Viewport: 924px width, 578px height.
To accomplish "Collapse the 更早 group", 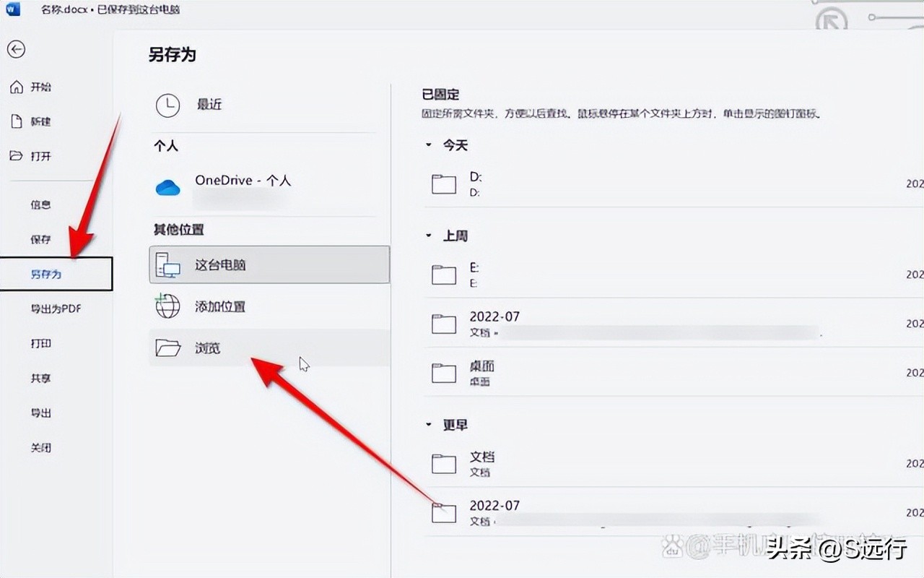I will coord(429,425).
